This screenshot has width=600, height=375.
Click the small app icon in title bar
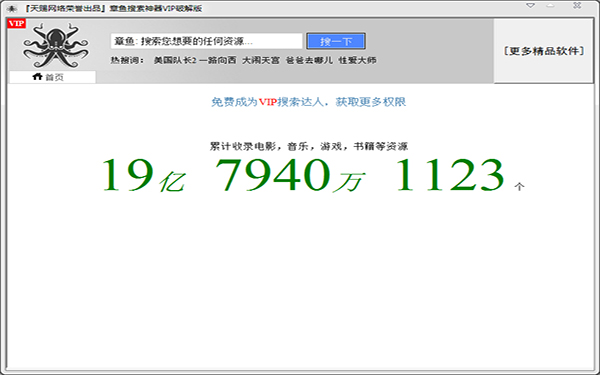pos(11,8)
